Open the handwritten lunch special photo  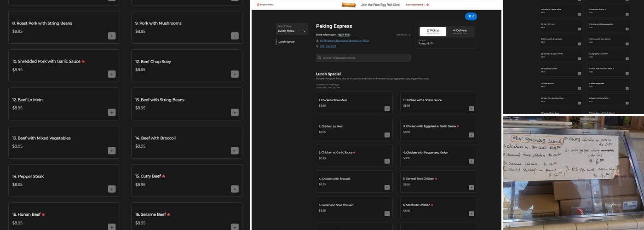[x=573, y=172]
